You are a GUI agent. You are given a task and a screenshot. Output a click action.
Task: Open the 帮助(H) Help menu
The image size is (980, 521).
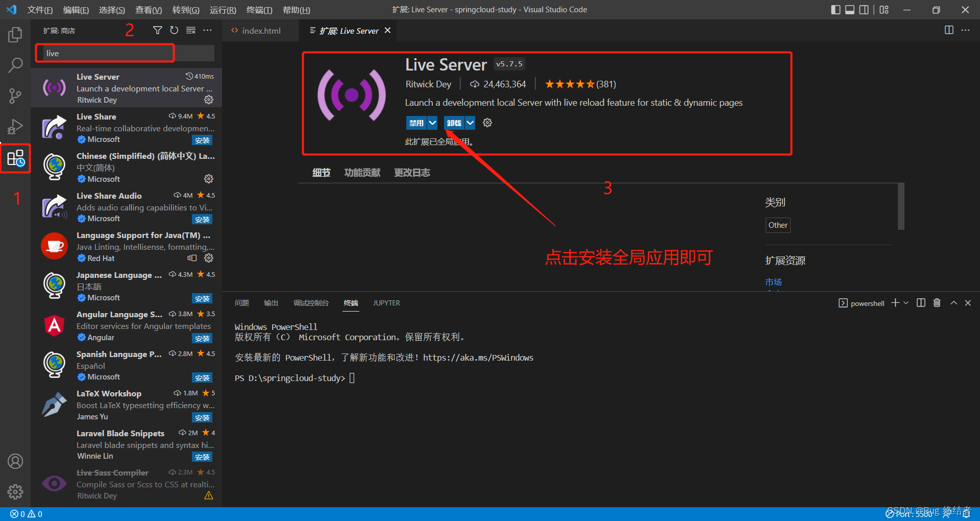coord(296,10)
